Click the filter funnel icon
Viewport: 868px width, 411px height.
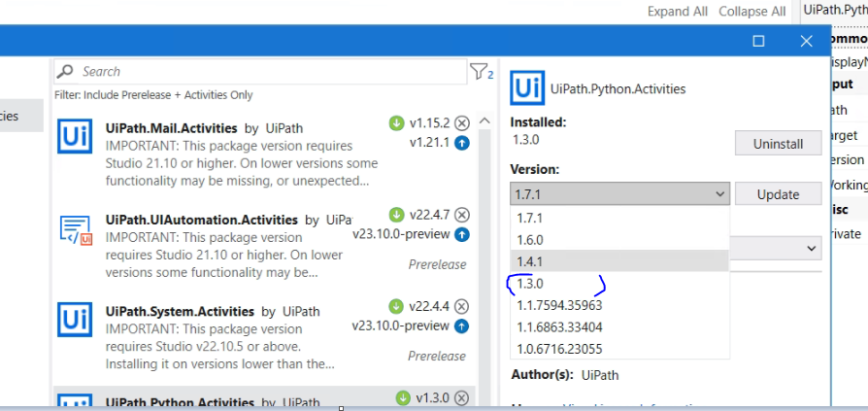tap(479, 72)
